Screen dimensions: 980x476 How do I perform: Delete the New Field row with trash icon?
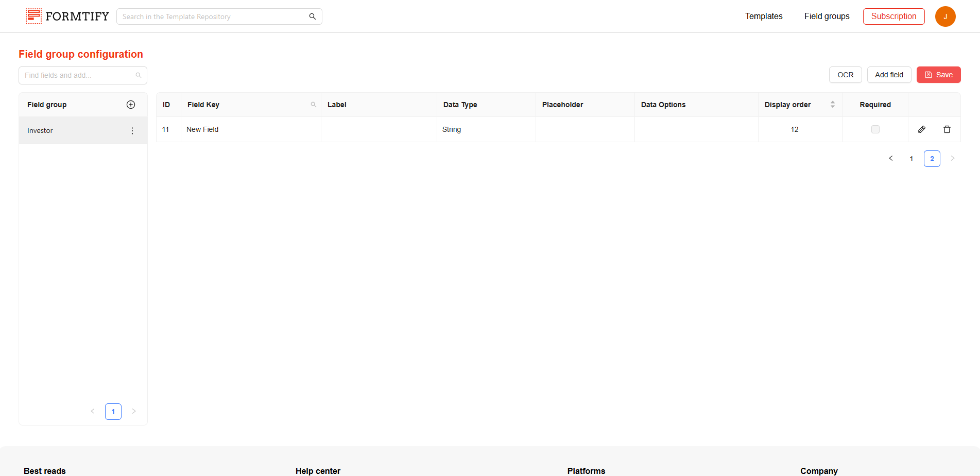(947, 129)
